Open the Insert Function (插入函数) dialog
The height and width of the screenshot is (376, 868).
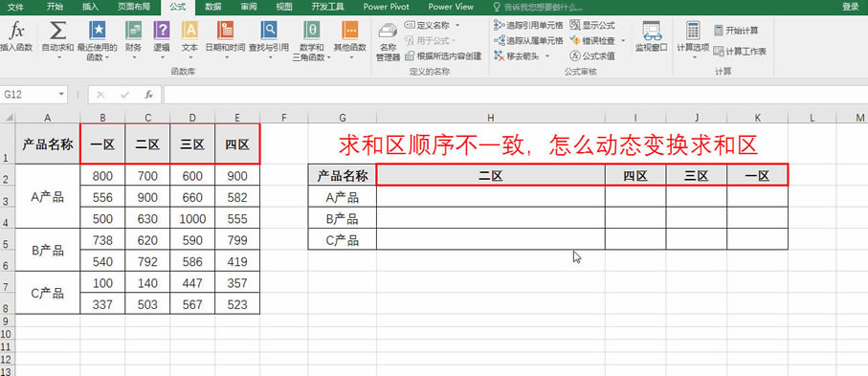16,36
